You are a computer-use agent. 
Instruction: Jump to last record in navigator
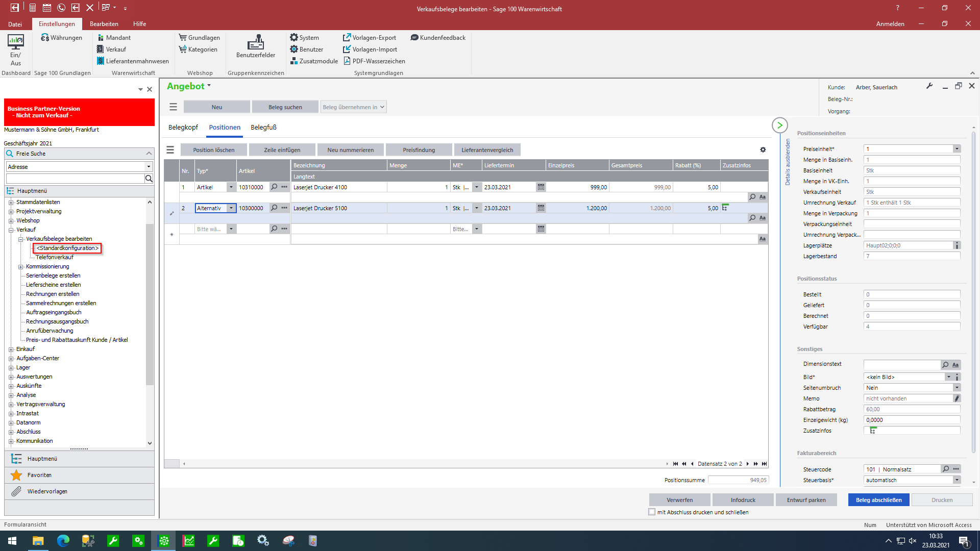pyautogui.click(x=764, y=464)
